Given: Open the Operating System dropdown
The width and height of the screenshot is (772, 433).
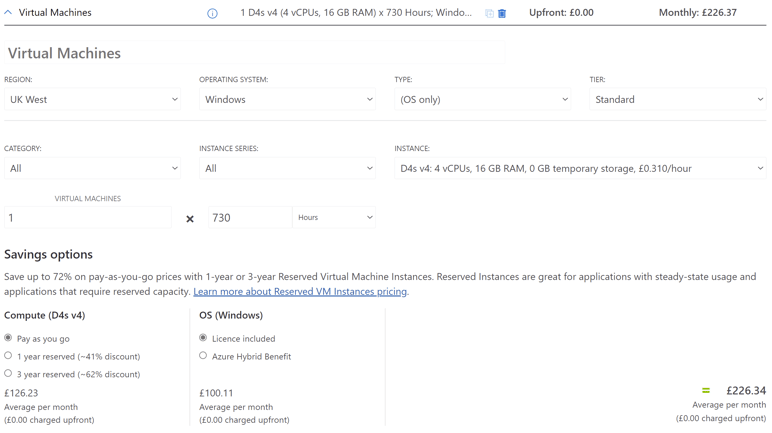Looking at the screenshot, I should click(288, 100).
